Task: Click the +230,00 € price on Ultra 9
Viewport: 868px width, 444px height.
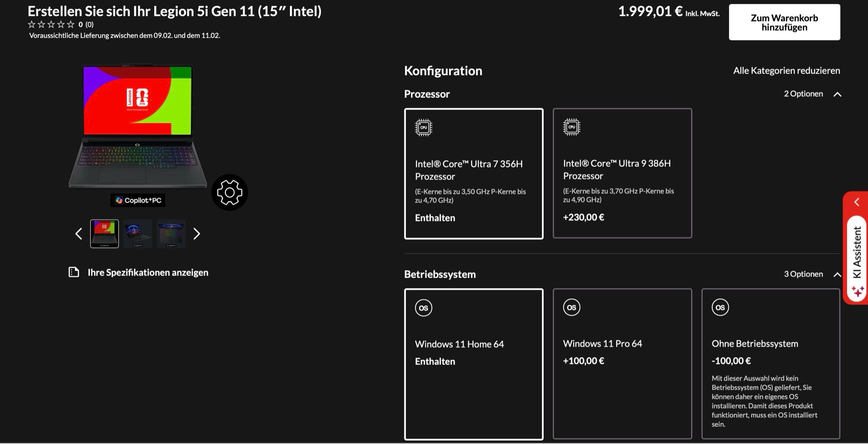Action: [583, 217]
